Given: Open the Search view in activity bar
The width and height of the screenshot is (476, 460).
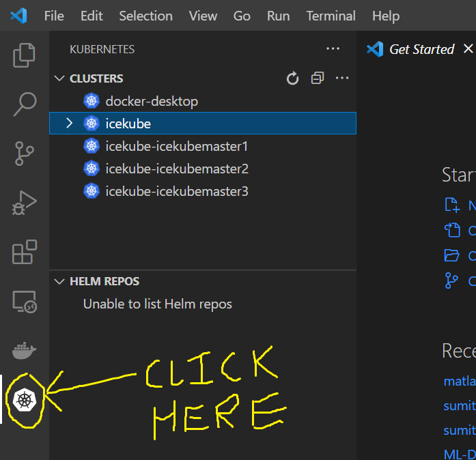Looking at the screenshot, I should 25,104.
